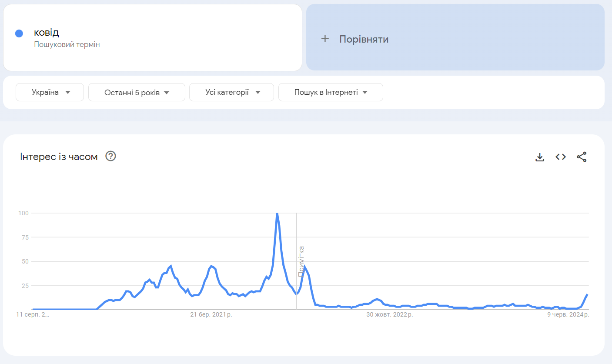Viewport: 612px width, 364px height.
Task: Click the Примітка note marker on chart
Action: point(301,261)
